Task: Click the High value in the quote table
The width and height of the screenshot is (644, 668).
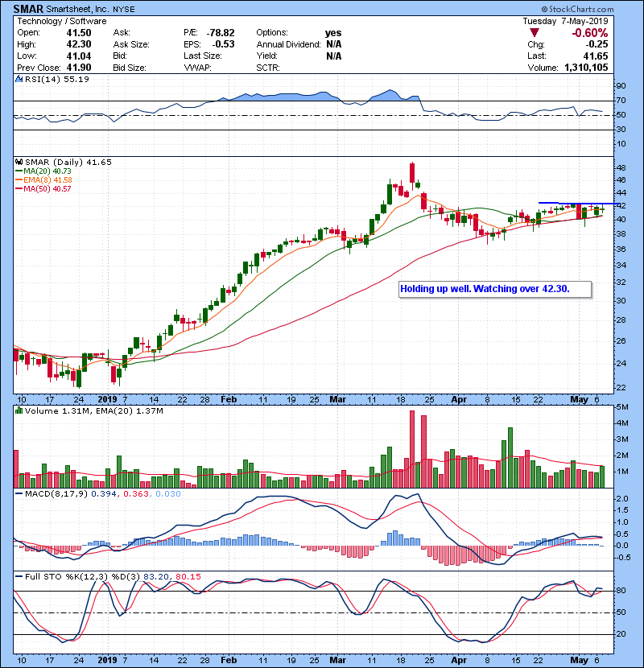Action: tap(79, 44)
